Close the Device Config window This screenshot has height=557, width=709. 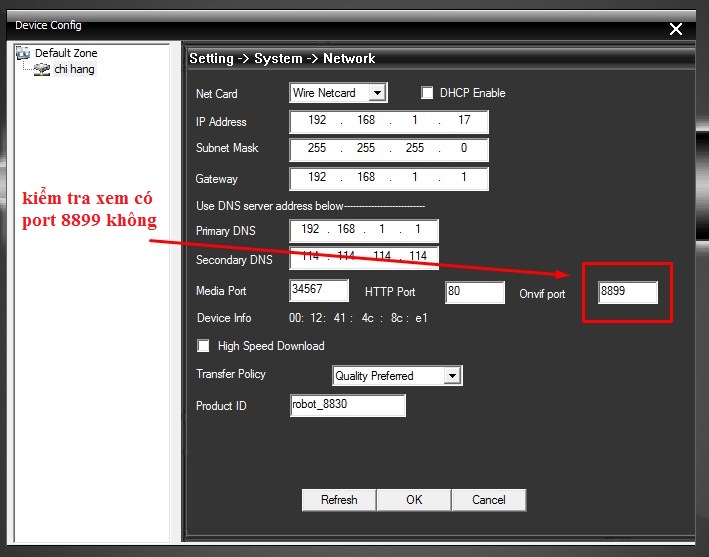click(676, 29)
